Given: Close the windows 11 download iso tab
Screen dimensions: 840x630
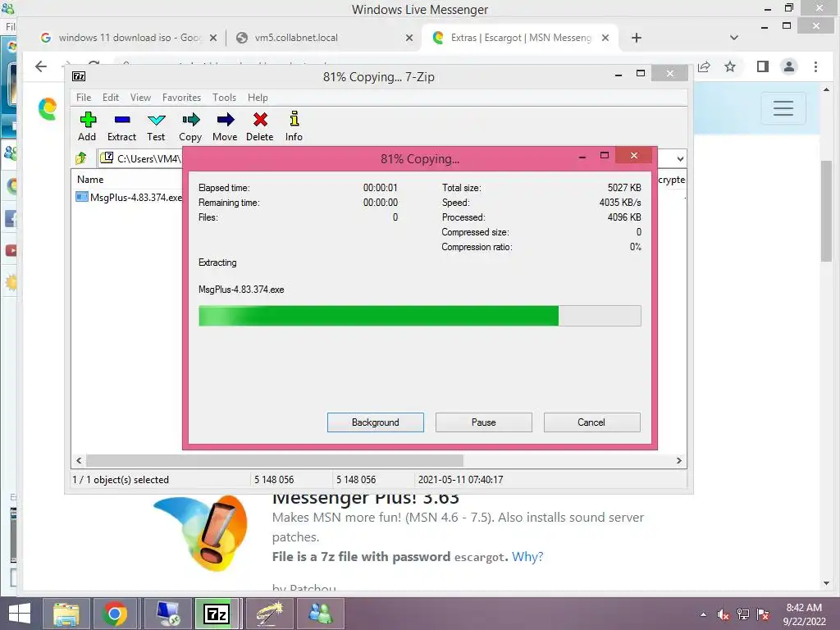Looking at the screenshot, I should 212,38.
